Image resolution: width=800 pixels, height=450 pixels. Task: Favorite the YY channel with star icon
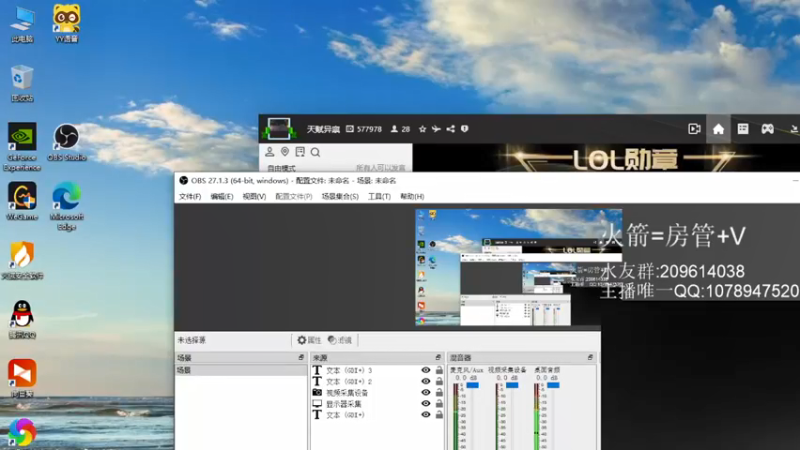[422, 129]
